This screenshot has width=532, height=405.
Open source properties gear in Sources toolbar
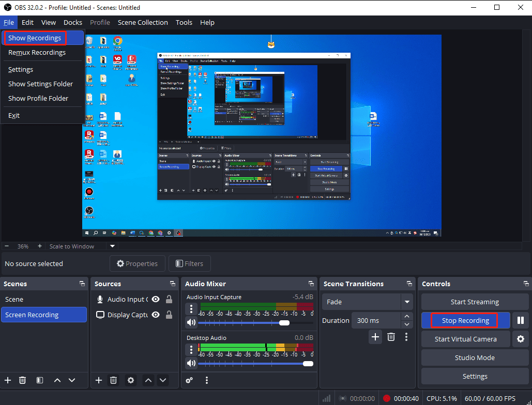pos(130,380)
